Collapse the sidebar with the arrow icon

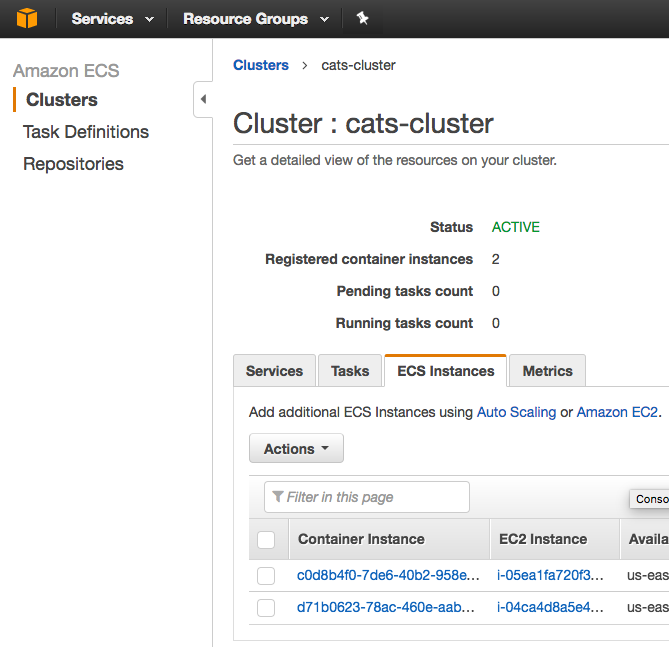(203, 99)
